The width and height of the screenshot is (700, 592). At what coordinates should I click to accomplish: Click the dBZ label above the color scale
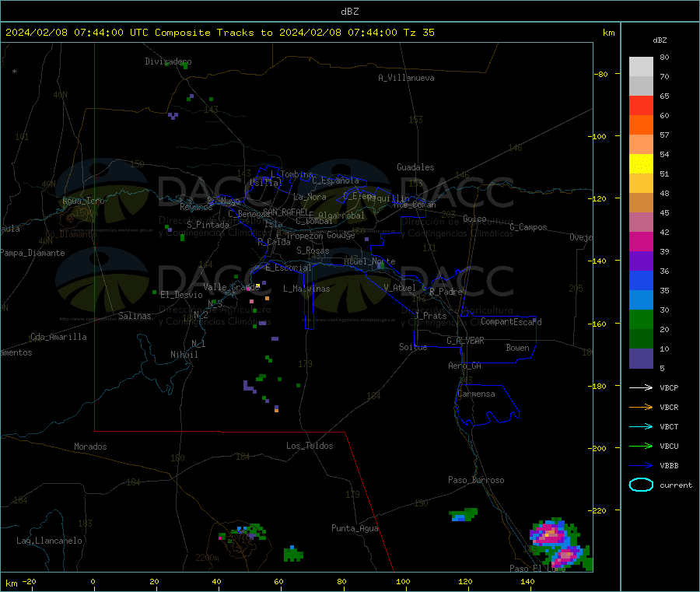660,40
